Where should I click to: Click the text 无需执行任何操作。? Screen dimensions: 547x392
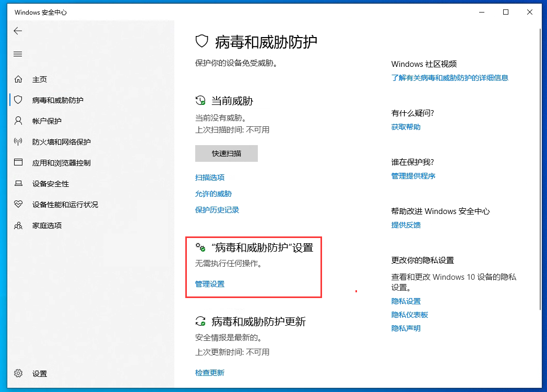tap(229, 263)
